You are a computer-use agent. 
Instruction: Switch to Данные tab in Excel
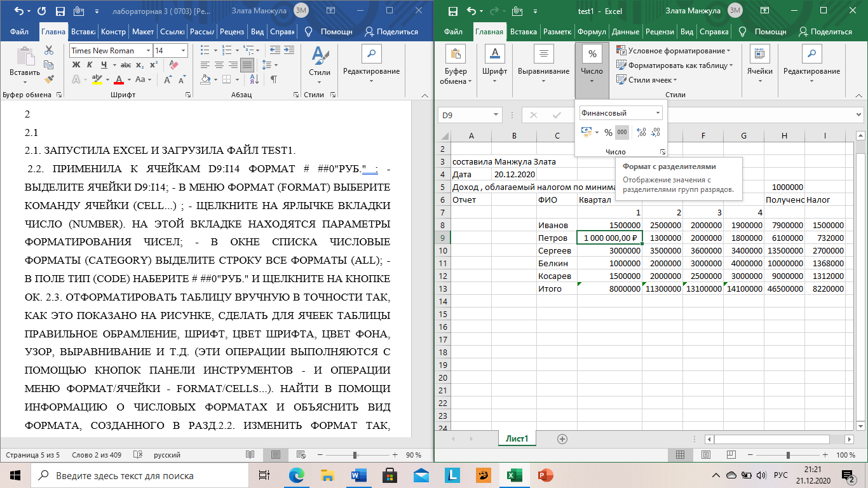point(626,32)
